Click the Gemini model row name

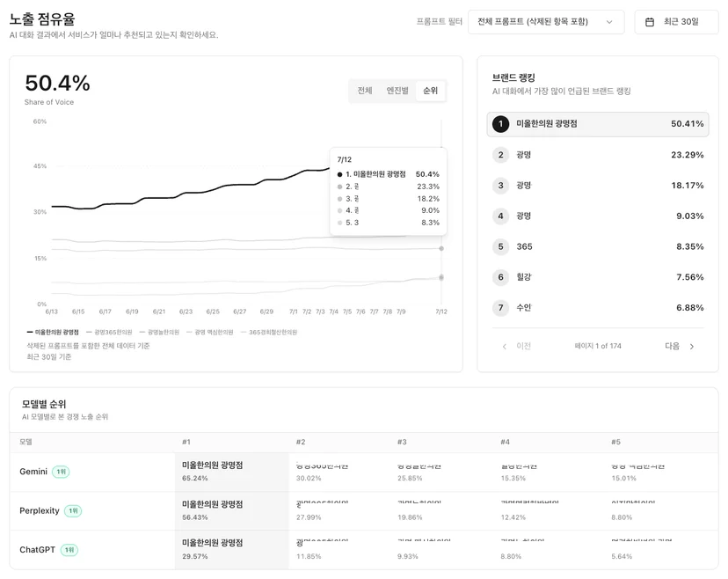point(33,472)
